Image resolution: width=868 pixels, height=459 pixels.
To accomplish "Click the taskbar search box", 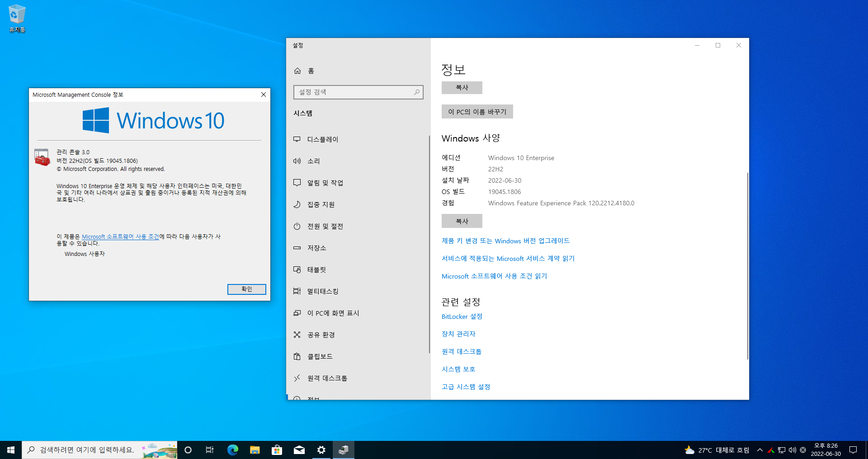I will [99, 450].
